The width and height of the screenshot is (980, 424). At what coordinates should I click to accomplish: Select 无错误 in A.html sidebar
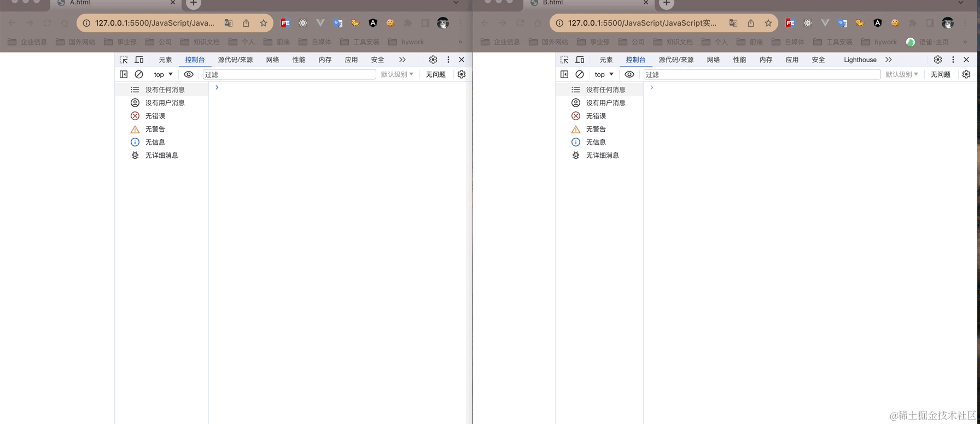point(162,116)
